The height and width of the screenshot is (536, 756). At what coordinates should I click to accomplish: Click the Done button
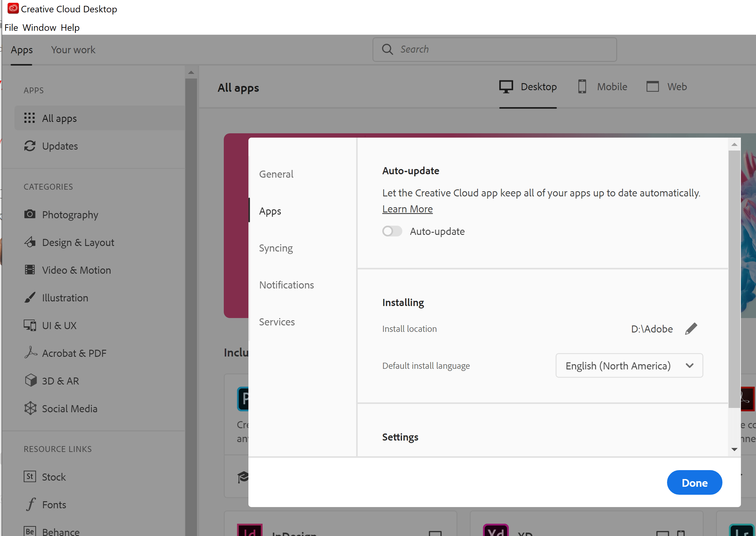[x=694, y=482]
